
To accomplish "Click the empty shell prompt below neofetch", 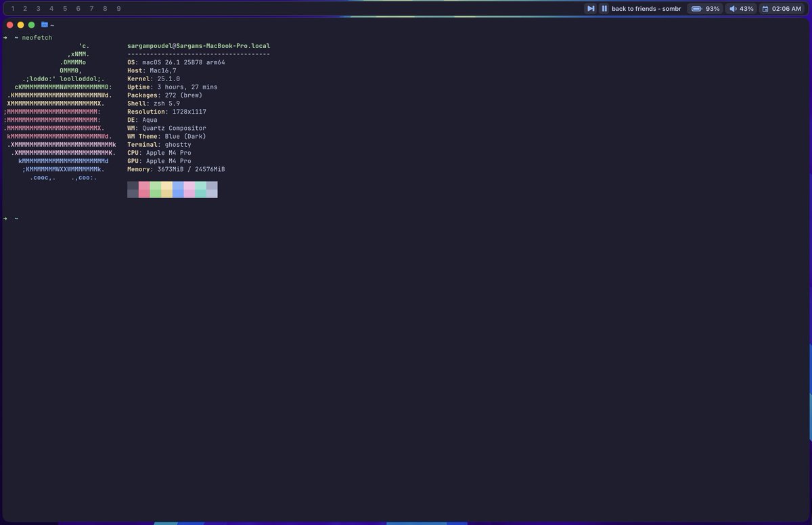I will [x=11, y=219].
